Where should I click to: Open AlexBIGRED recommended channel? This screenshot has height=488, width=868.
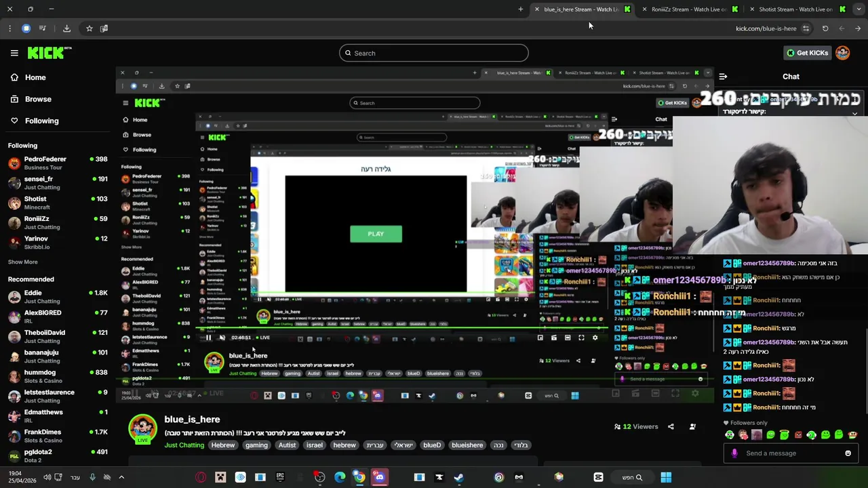coord(57,317)
